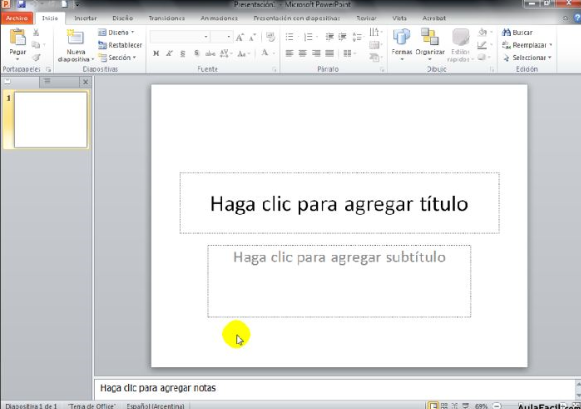Open the Transiciones ribbon tab
Image resolution: width=581 pixels, height=409 pixels.
point(167,18)
